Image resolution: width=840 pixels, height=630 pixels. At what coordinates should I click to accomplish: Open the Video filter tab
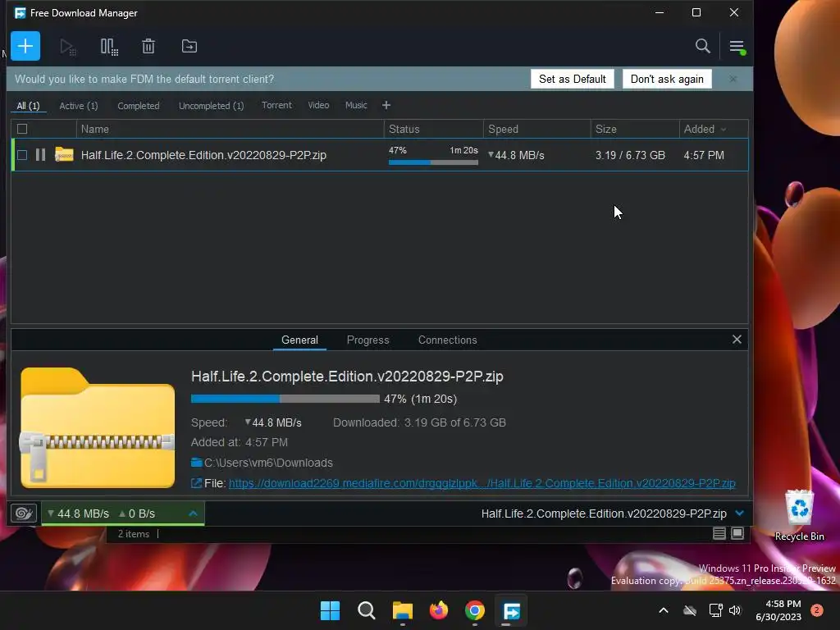tap(318, 105)
